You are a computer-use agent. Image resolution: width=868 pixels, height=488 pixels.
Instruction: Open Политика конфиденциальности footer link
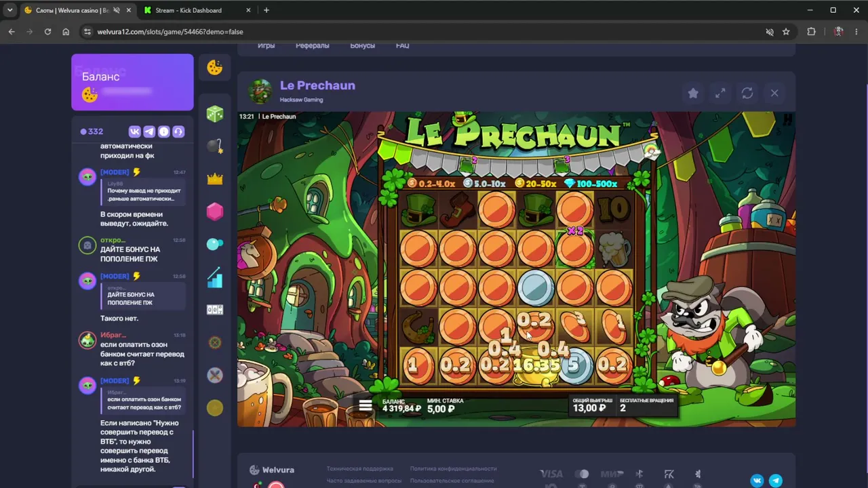453,468
